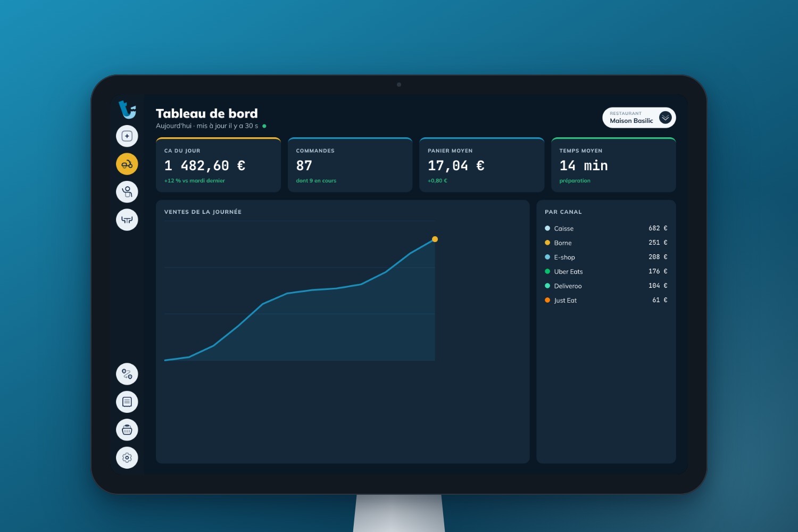Click the Just Eat channel row
The image size is (798, 532).
tap(606, 300)
